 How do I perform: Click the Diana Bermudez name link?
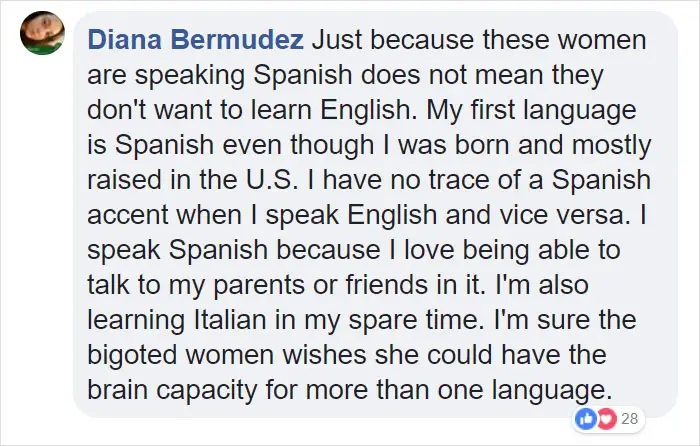pos(196,39)
